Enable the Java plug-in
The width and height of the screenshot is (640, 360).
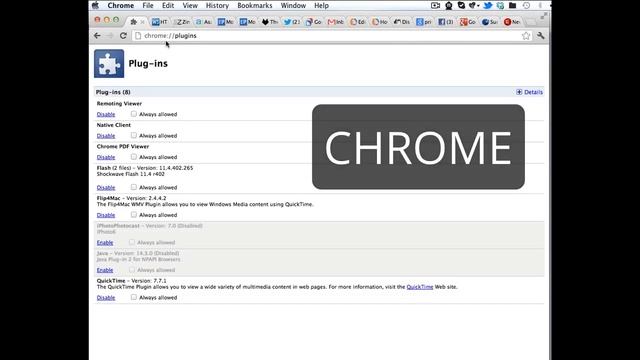[x=105, y=270]
